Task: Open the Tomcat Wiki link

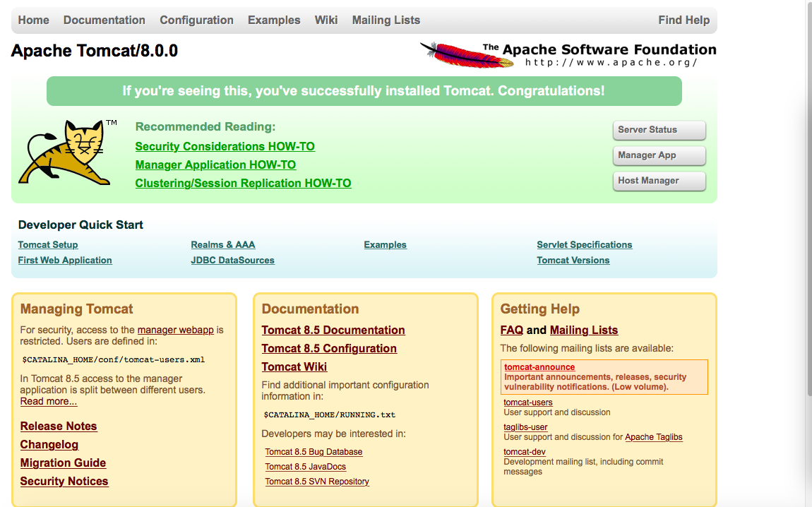Action: tap(294, 366)
